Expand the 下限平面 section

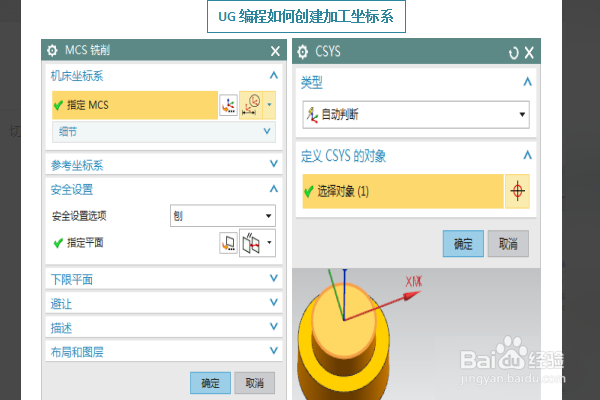[274, 278]
